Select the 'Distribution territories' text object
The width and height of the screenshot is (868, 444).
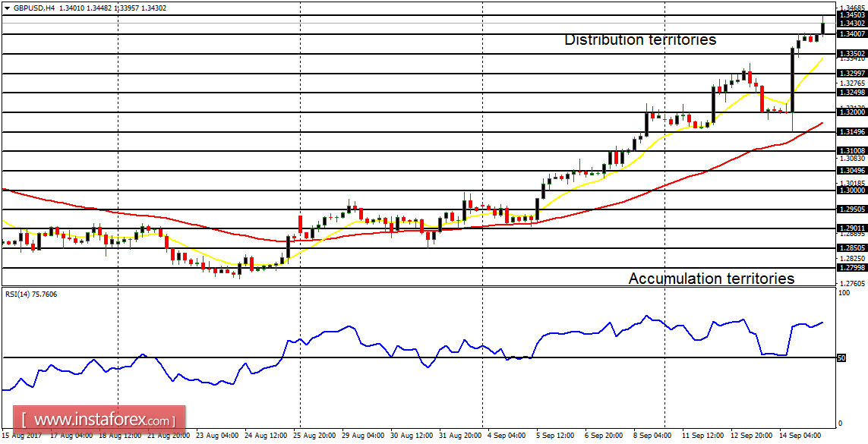tap(640, 39)
